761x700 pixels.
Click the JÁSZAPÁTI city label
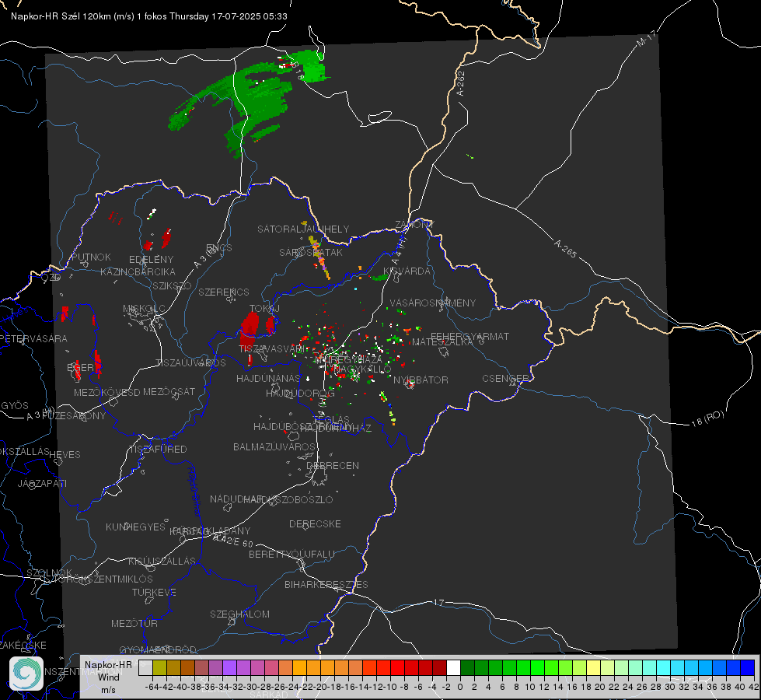pos(42,483)
